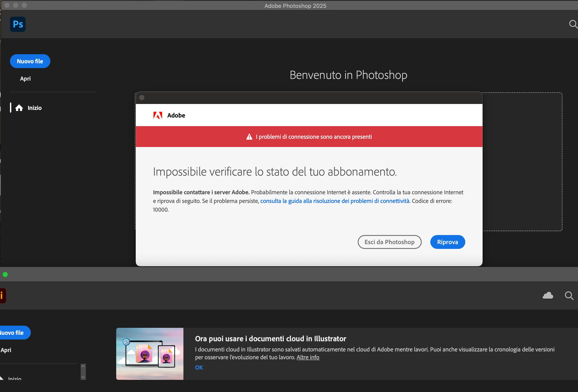Image resolution: width=578 pixels, height=392 pixels.
Task: Click the Illustrator search magnifier icon
Action: coord(569,296)
